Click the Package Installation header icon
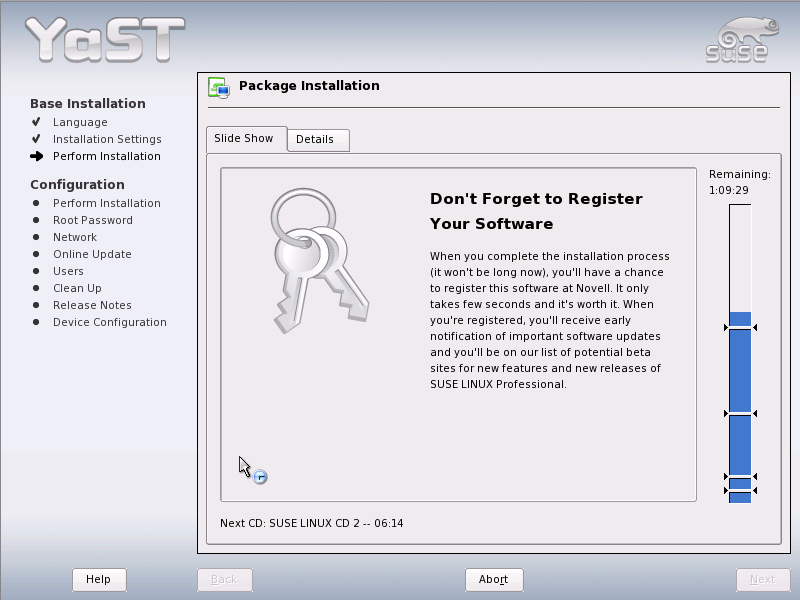The width and height of the screenshot is (800, 600). (x=219, y=87)
